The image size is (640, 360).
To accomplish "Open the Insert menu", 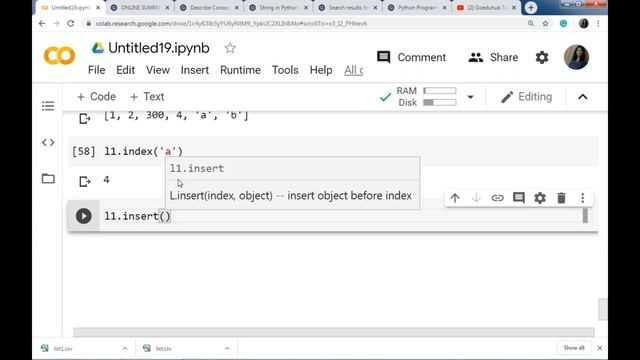I will (x=195, y=70).
